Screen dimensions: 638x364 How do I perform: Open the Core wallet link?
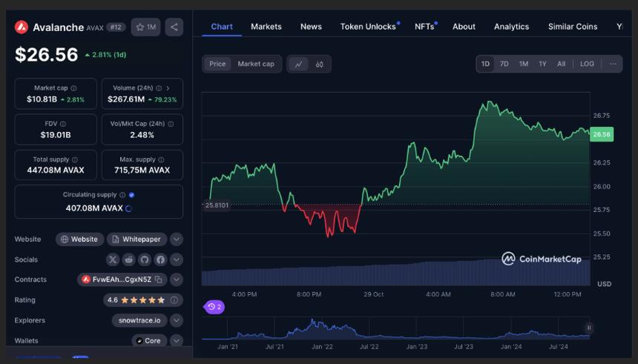[x=149, y=340]
